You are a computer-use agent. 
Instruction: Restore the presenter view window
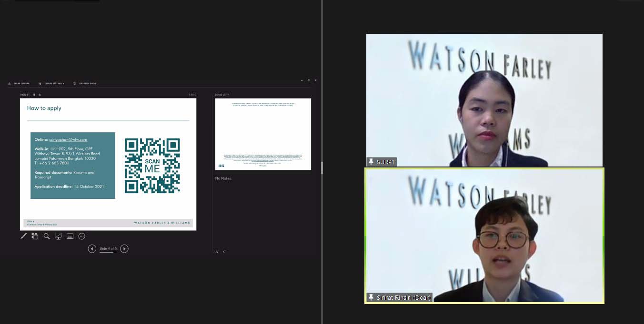click(309, 80)
